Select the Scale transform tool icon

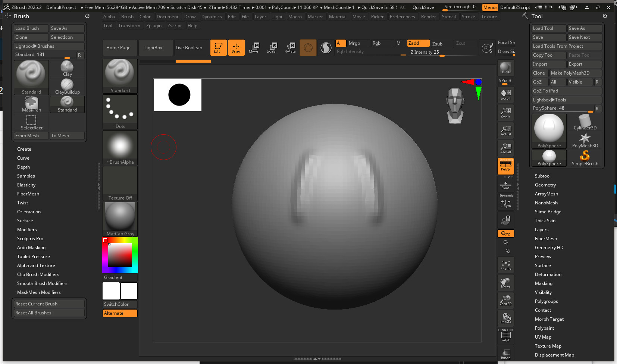pyautogui.click(x=272, y=47)
